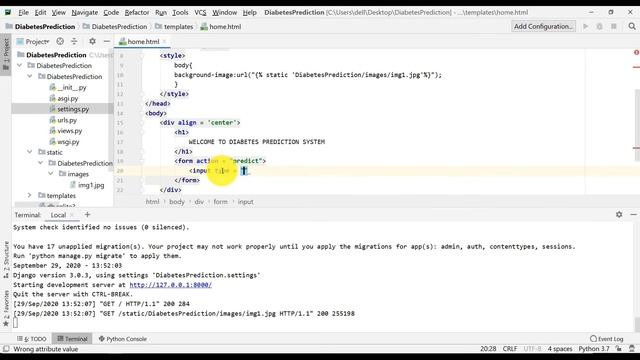Open the Python Console tool window
Image resolution: width=640 pixels, height=360 pixels.
[x=122, y=339]
